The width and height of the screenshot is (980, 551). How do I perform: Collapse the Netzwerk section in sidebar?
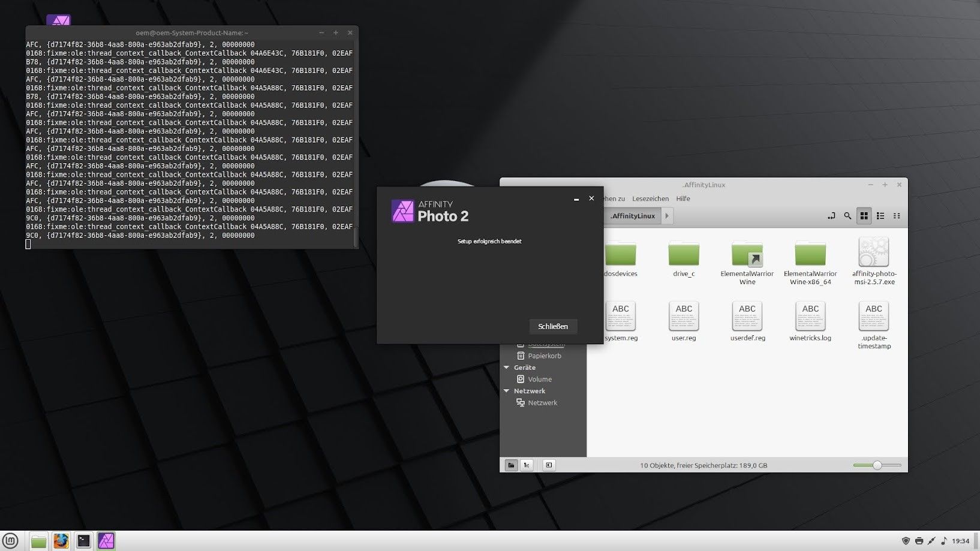[507, 391]
